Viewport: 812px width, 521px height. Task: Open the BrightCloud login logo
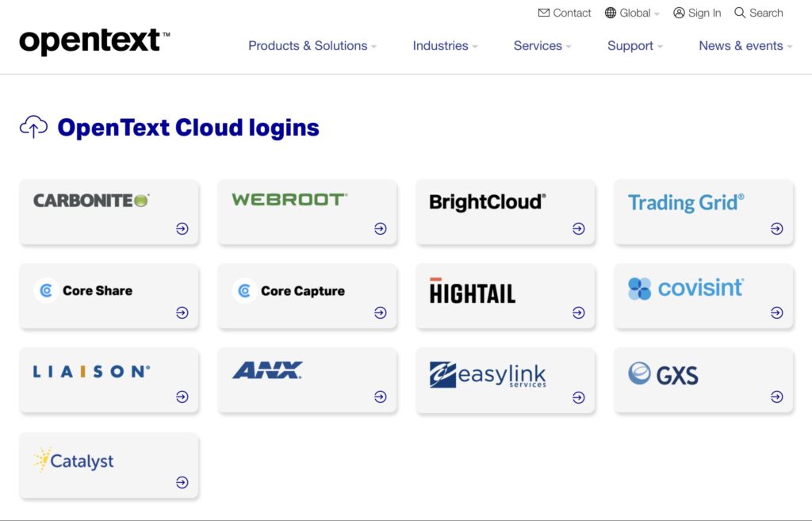[x=488, y=202]
